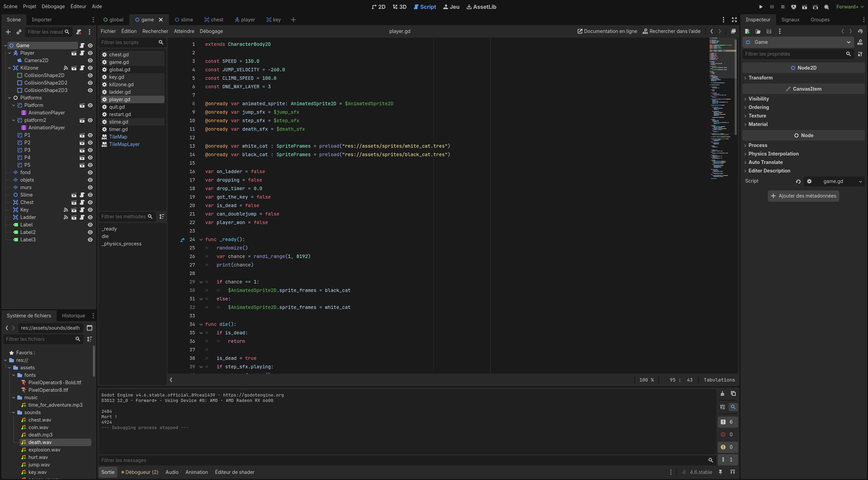Copy the output panel contents
The image size is (868, 480).
733,394
